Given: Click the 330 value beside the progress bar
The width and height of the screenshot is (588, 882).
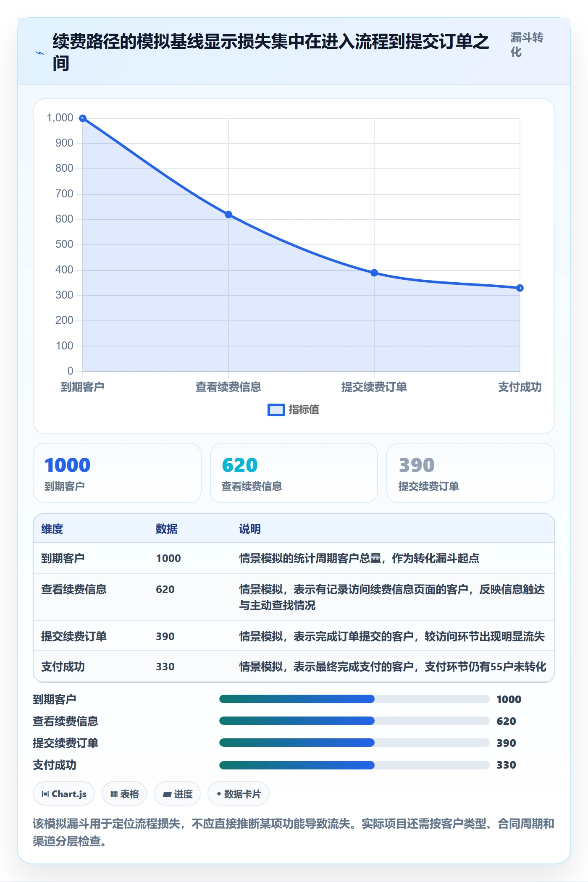Looking at the screenshot, I should 506,765.
